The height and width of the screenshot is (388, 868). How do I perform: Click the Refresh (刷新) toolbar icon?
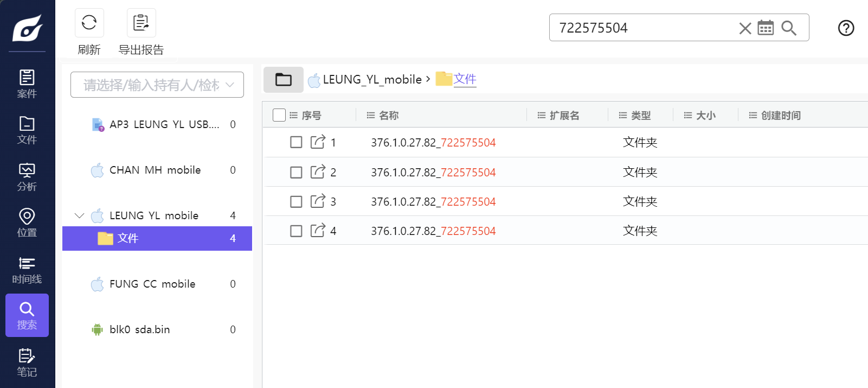click(x=89, y=23)
